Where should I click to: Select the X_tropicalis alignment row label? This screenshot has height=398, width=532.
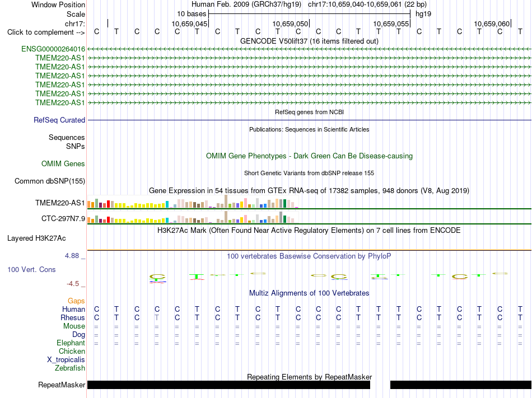(x=66, y=360)
